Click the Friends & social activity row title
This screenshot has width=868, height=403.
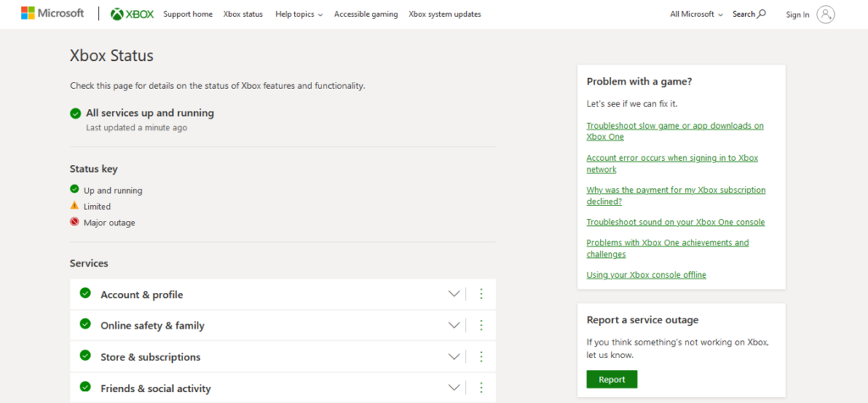pyautogui.click(x=156, y=389)
